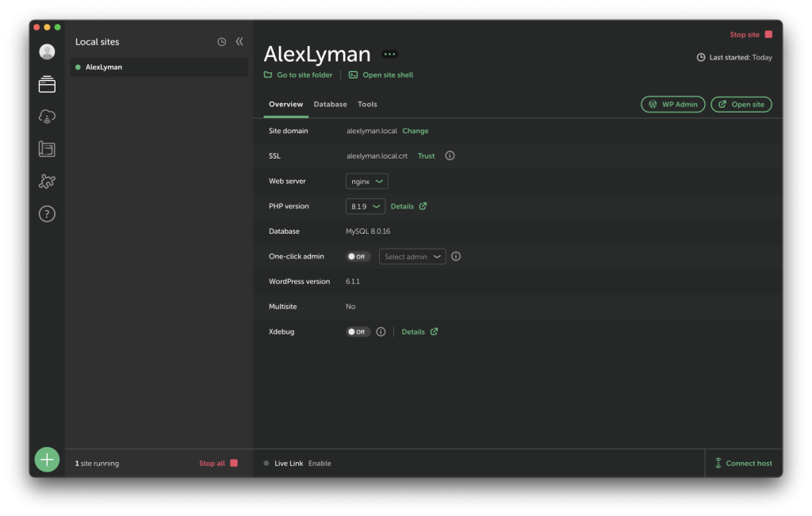Switch to the Tools tab
Viewport: 812px width, 516px height.
click(367, 105)
